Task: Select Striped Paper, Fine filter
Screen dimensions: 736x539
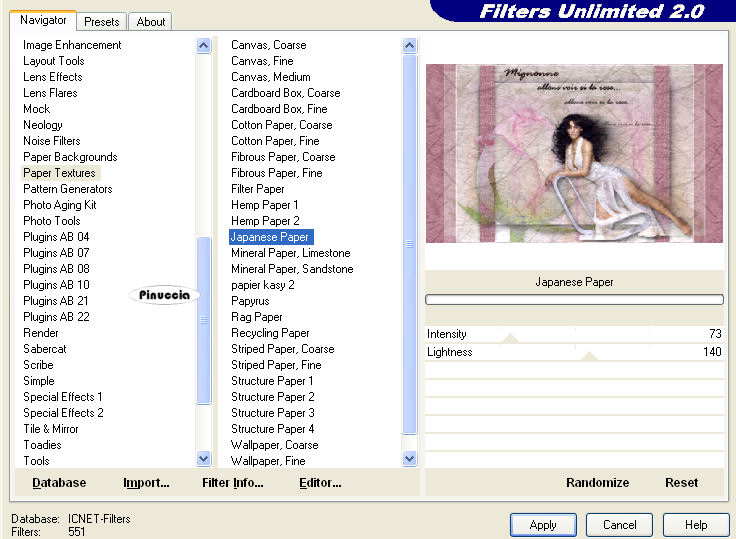Action: pos(276,365)
